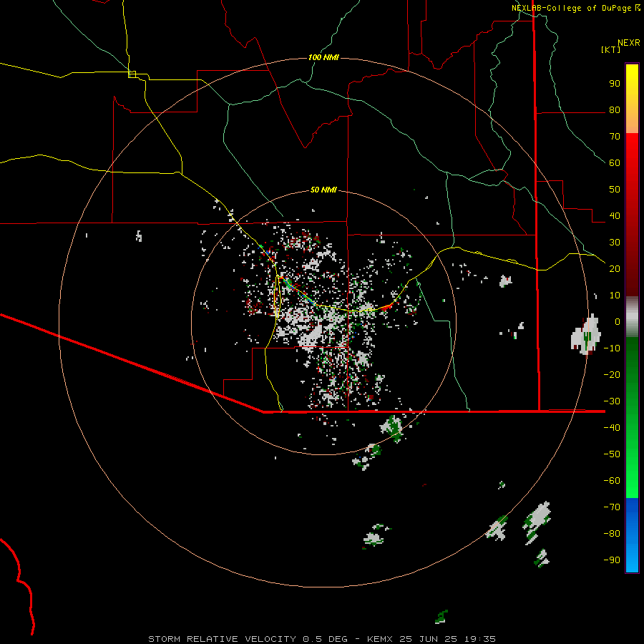Click the positive 10 kt scale label
Image resolution: width=644 pixels, height=644 pixels.
click(615, 296)
